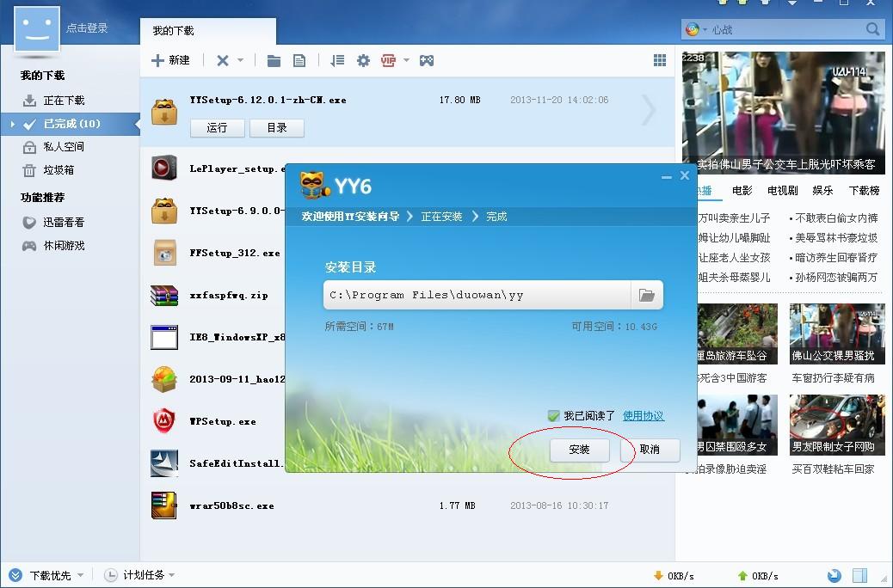
Task: Open the 使用协议 link
Action: [x=644, y=416]
